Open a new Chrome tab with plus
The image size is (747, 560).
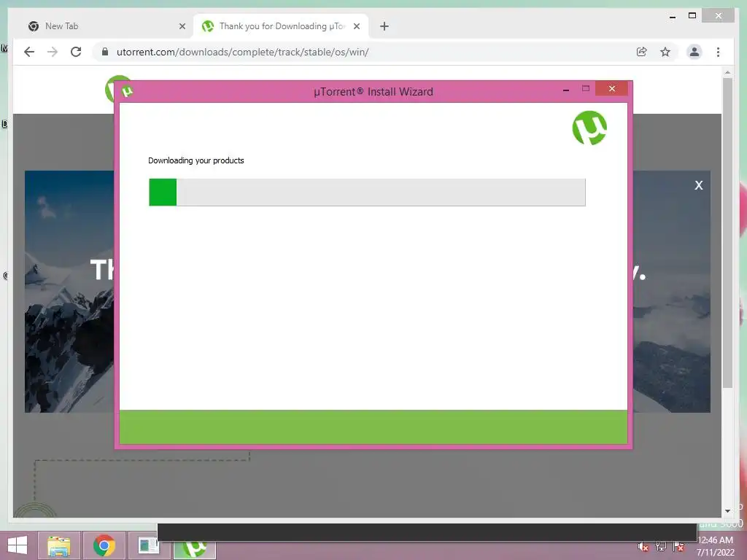[384, 26]
